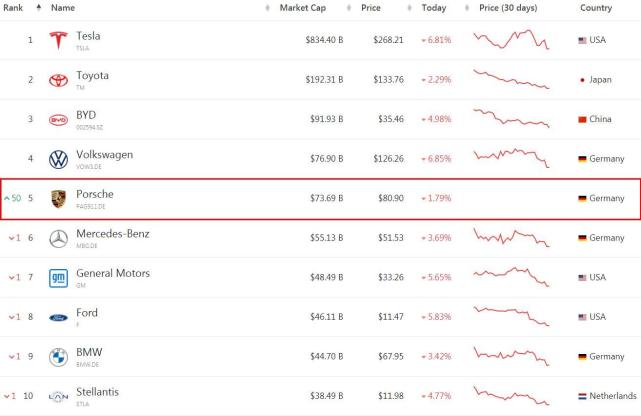Click the Stellantis logo icon

point(57,396)
